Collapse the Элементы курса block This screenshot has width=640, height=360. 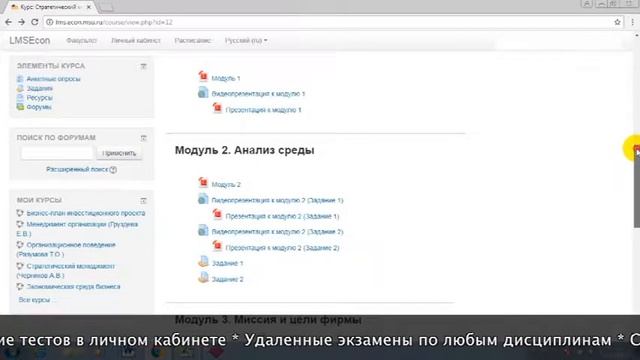pos(143,66)
